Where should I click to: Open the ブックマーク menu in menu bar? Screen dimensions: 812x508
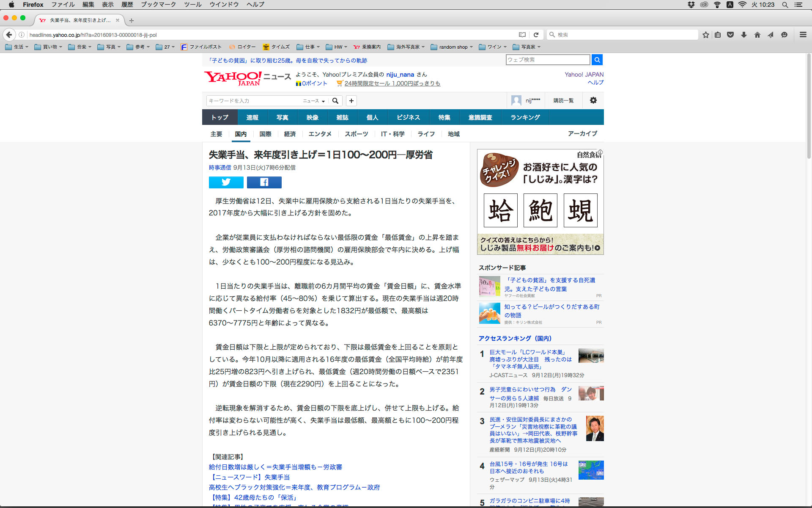click(x=158, y=4)
